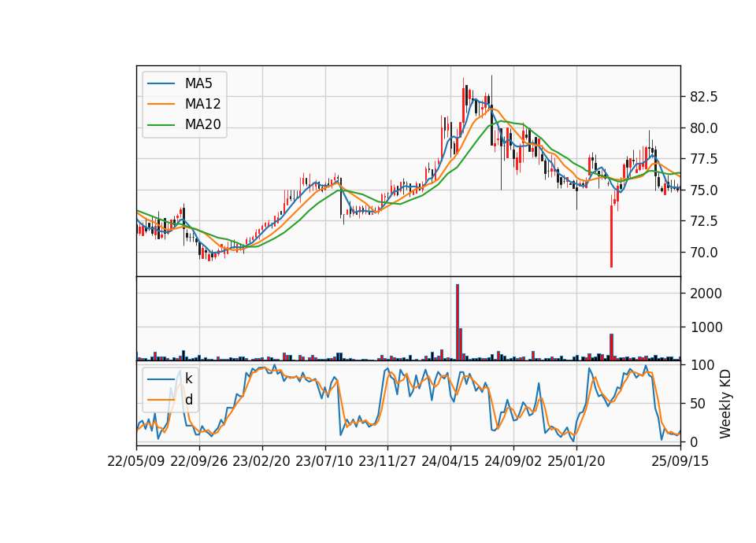Click the 22/05/09 date tick label
Screen dimensions: 756x543
(x=136, y=462)
